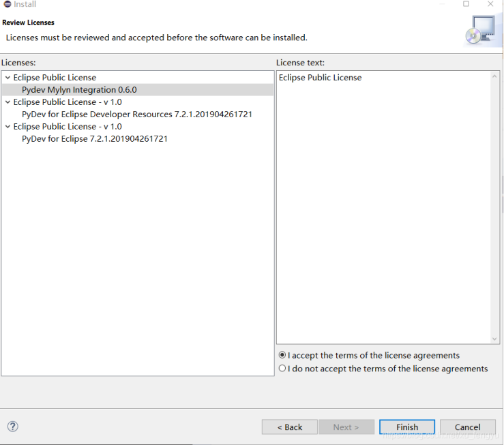Maximize the Install dialog window
The image size is (504, 445).
[x=466, y=4]
